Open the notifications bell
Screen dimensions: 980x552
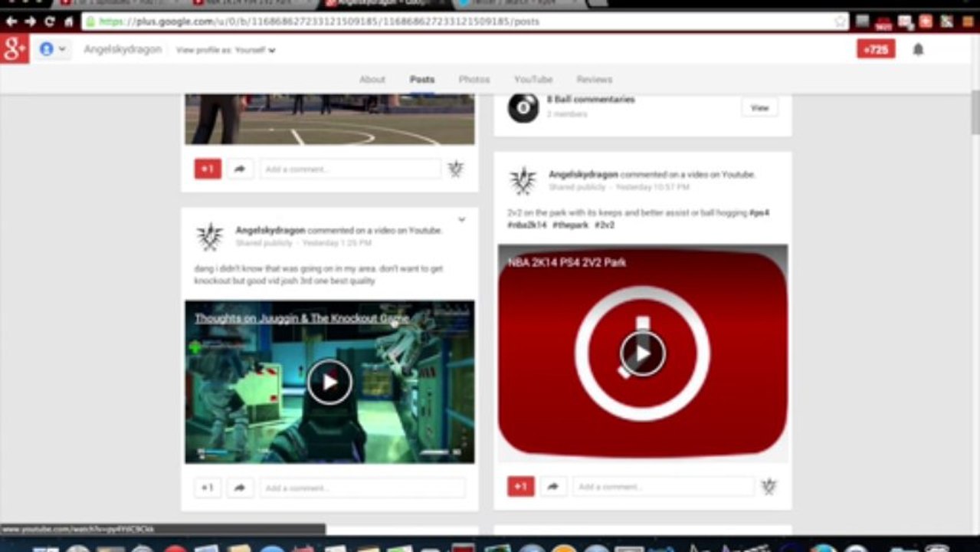click(918, 50)
